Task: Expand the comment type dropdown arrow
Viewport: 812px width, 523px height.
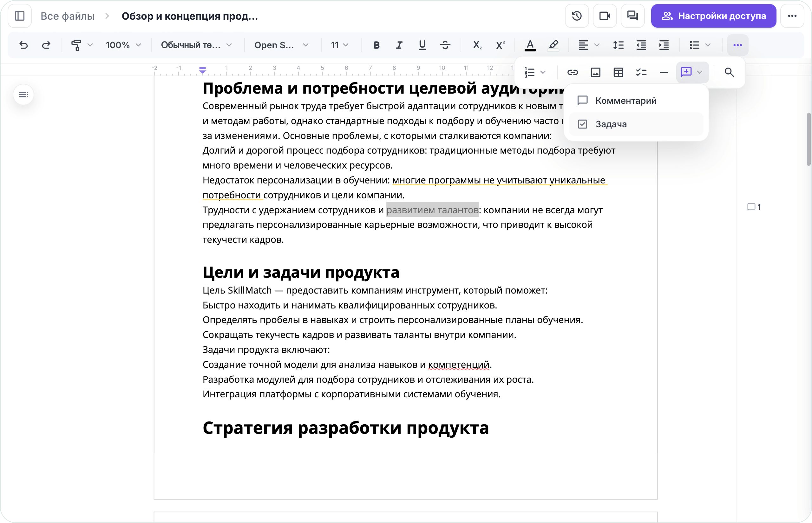Action: pos(700,72)
